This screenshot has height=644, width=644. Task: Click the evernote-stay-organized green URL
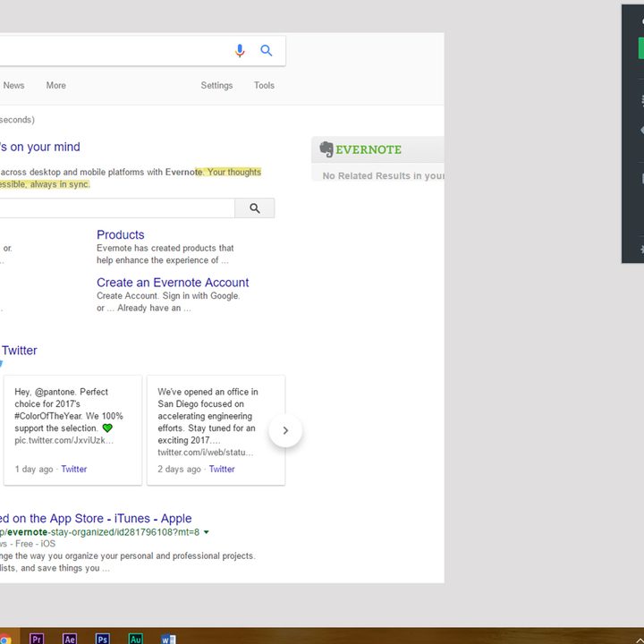click(99, 532)
